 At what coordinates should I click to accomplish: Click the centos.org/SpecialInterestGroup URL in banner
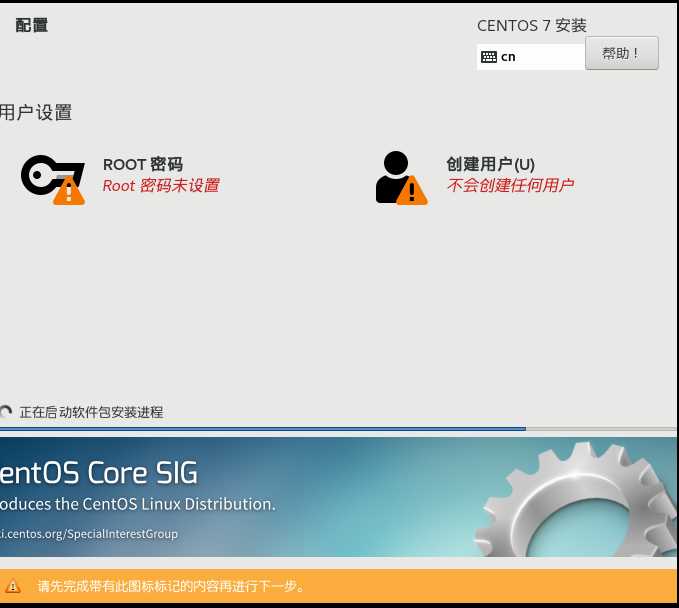click(x=89, y=534)
